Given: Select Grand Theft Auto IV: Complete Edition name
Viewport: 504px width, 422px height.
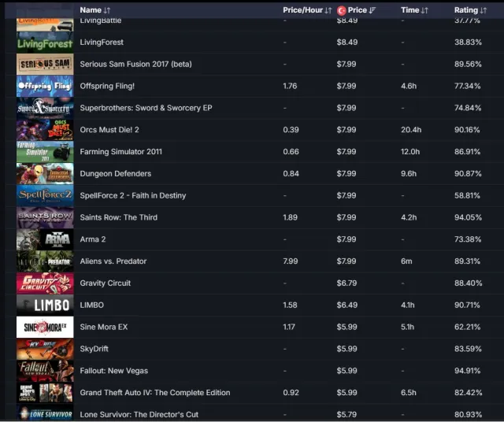Looking at the screenshot, I should pos(155,392).
